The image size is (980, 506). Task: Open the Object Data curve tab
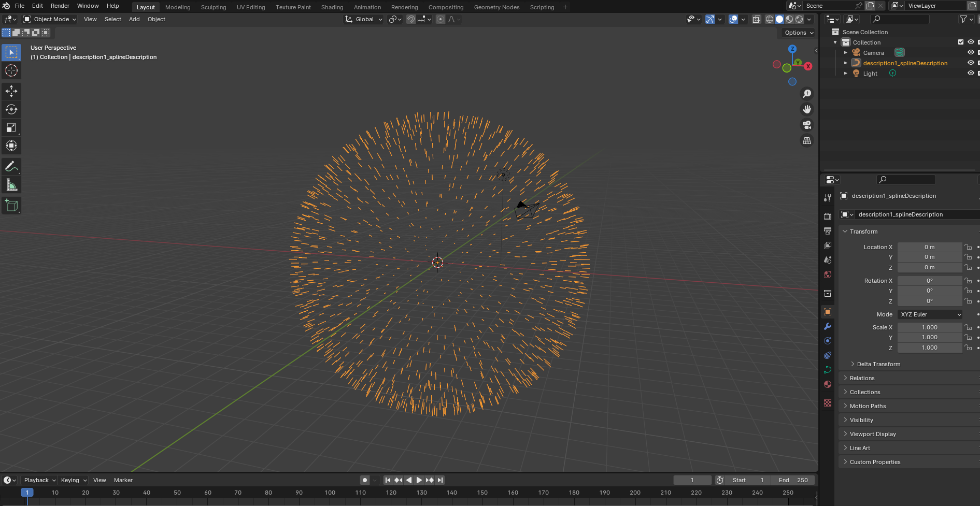pyautogui.click(x=828, y=370)
